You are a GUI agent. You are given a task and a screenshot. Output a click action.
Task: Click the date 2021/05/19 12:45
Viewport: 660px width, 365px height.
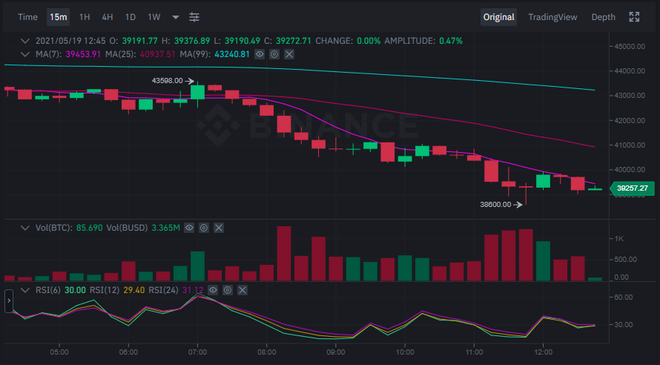70,41
